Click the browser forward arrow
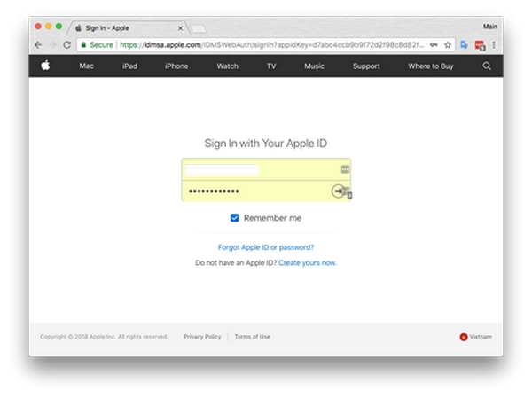Image resolution: width=532 pixels, height=398 pixels. point(52,45)
